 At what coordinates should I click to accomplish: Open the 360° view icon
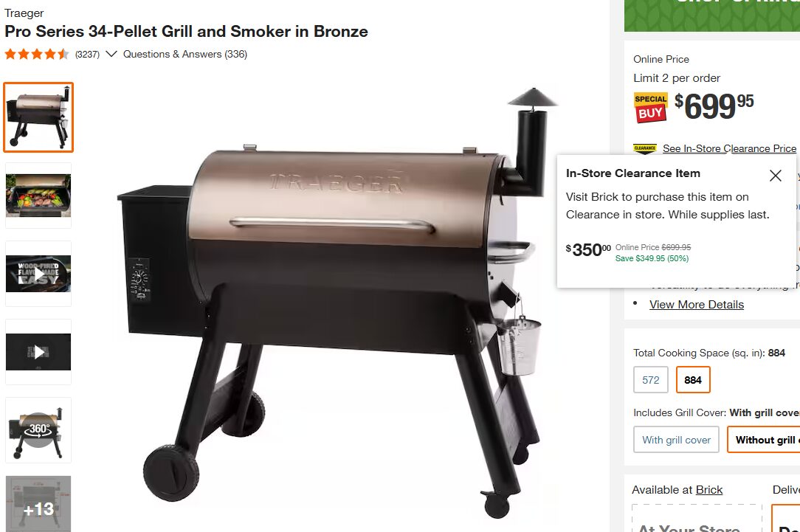pos(38,430)
